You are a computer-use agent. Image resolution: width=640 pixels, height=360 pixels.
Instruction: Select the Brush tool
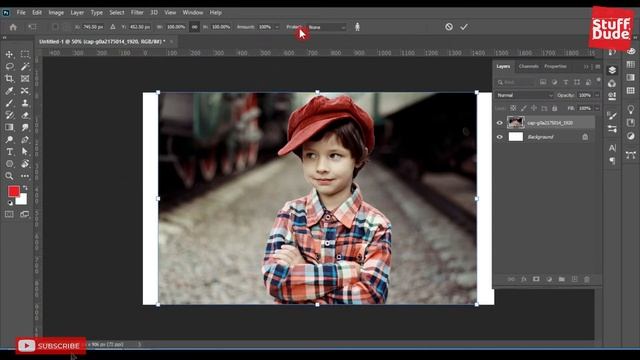9,103
